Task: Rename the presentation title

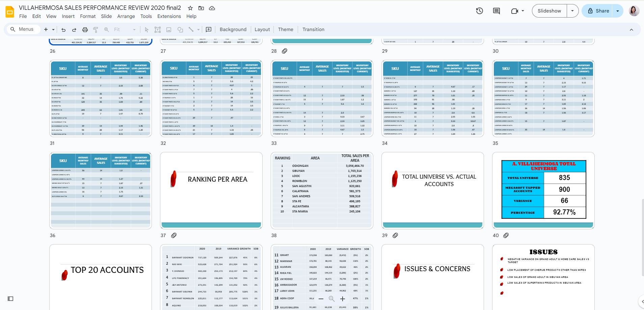Action: pyautogui.click(x=100, y=8)
